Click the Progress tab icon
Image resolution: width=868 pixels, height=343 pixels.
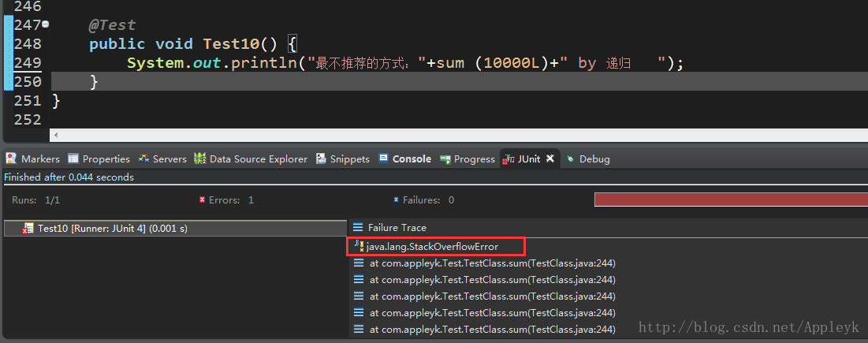point(445,159)
